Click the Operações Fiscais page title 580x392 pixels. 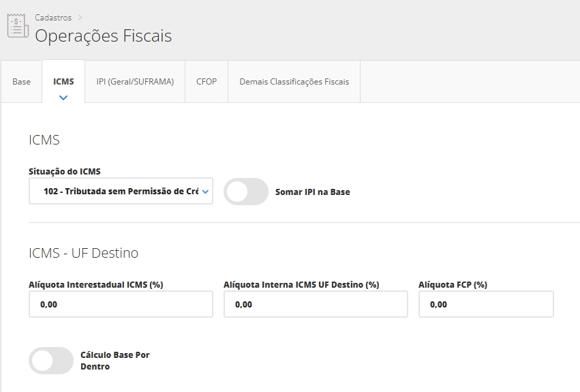[103, 35]
